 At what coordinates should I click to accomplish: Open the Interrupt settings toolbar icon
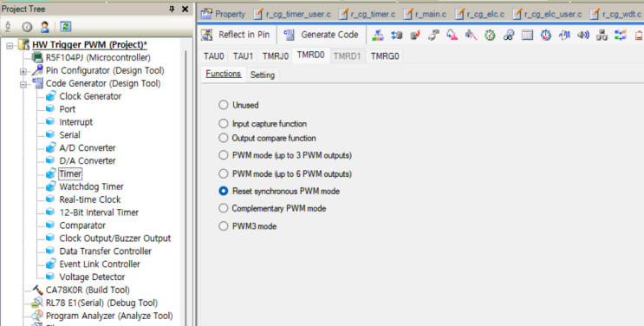415,36
